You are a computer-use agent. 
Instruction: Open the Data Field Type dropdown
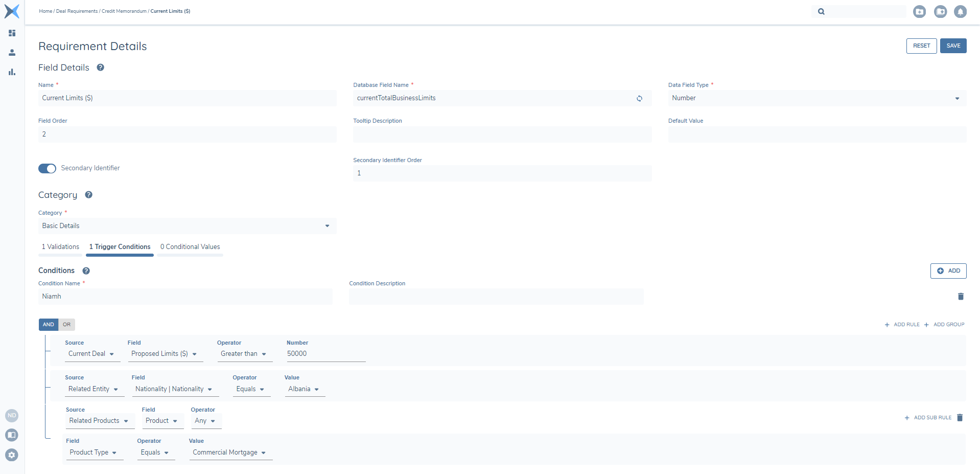click(x=816, y=98)
